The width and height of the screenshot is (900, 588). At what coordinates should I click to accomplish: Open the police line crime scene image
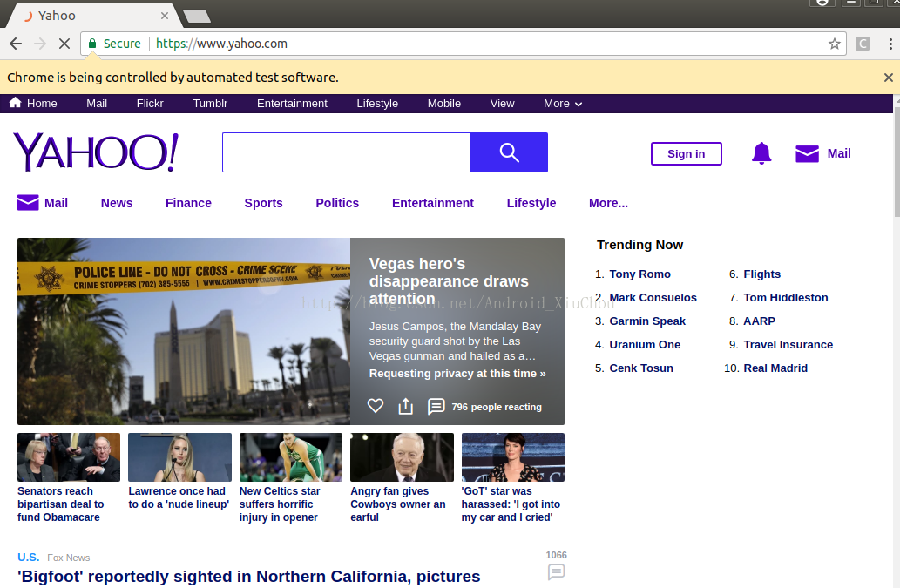pyautogui.click(x=184, y=331)
